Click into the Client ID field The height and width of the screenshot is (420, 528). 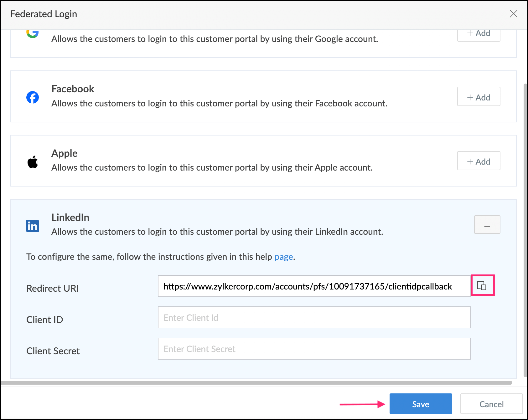[x=314, y=318]
